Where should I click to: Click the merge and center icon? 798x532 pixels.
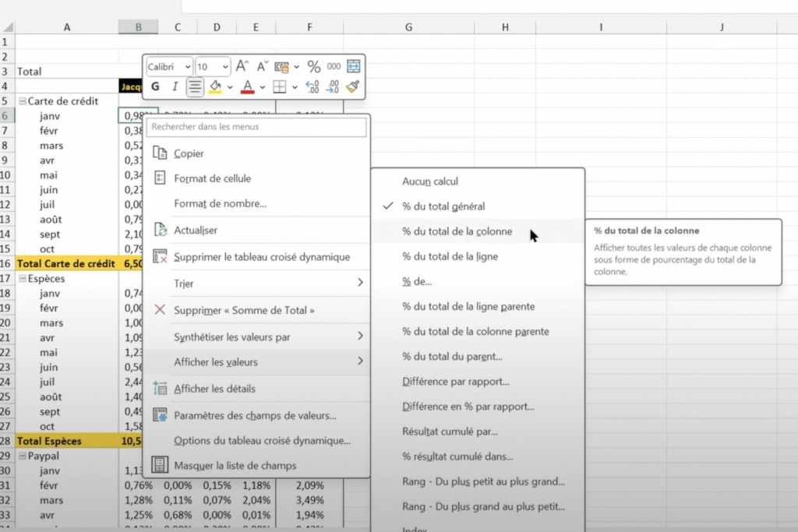click(x=353, y=66)
